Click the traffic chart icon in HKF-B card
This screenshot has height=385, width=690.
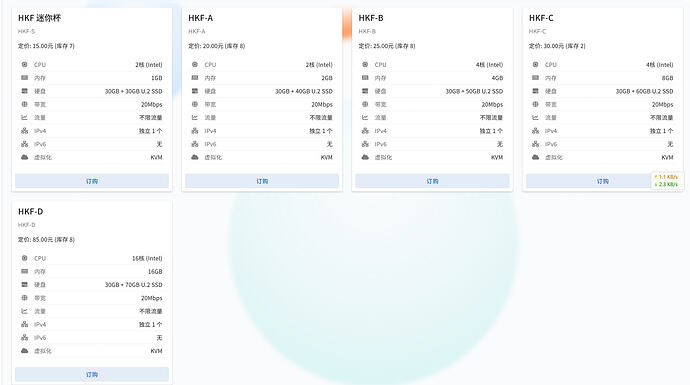[365, 117]
